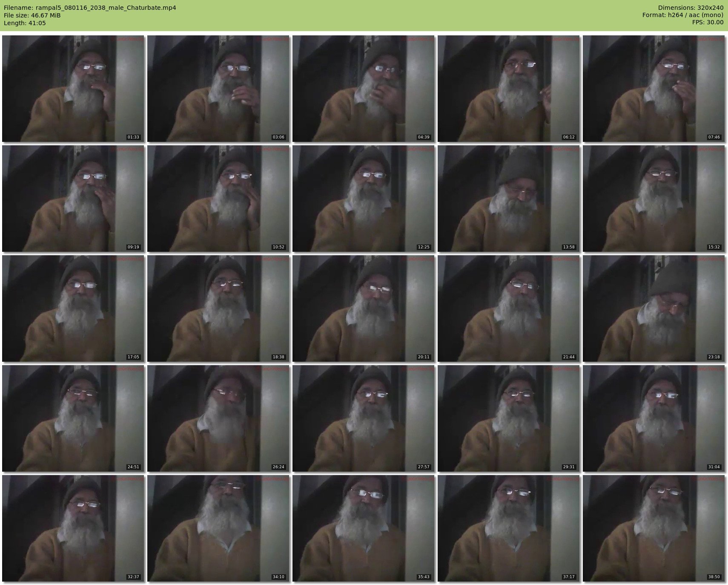Select the thumbnail timestamped 34:10
Viewport: 728px width, 585px height.
point(218,528)
